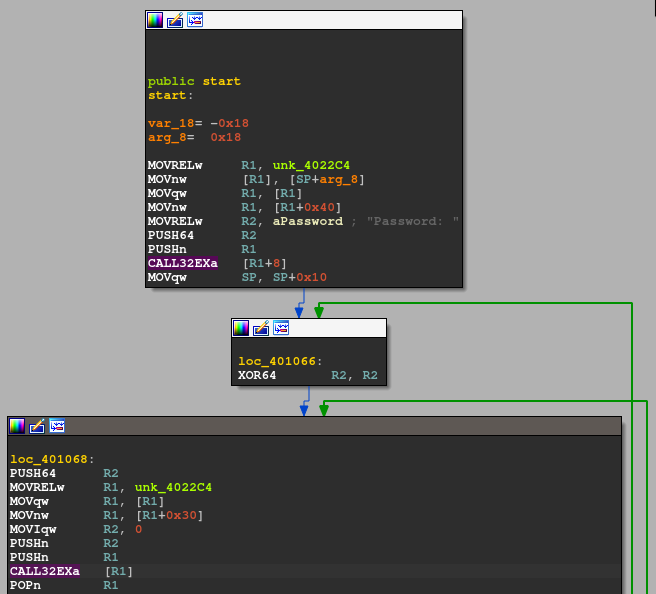Click node color icon in loc_401066 block
656x594 pixels.
click(x=241, y=328)
